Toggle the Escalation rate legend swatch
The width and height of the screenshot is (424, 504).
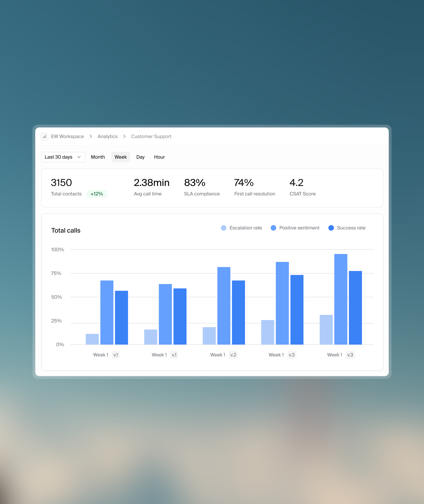(223, 228)
